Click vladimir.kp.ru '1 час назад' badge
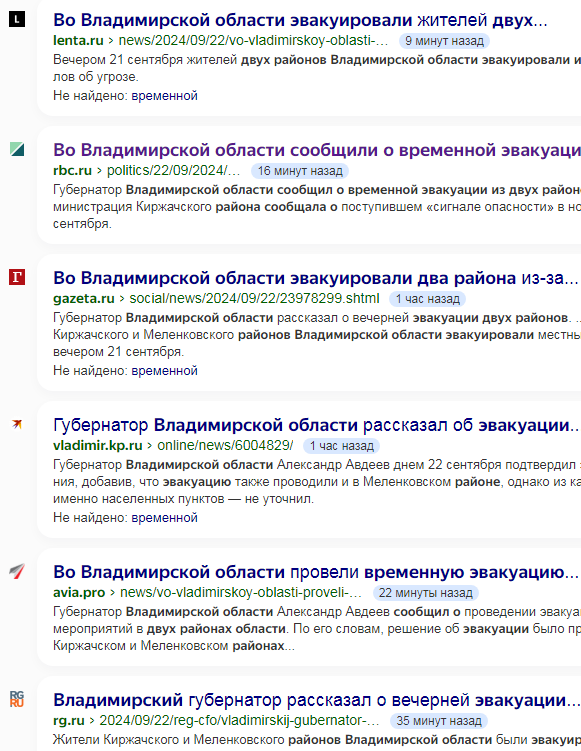 pyautogui.click(x=342, y=446)
